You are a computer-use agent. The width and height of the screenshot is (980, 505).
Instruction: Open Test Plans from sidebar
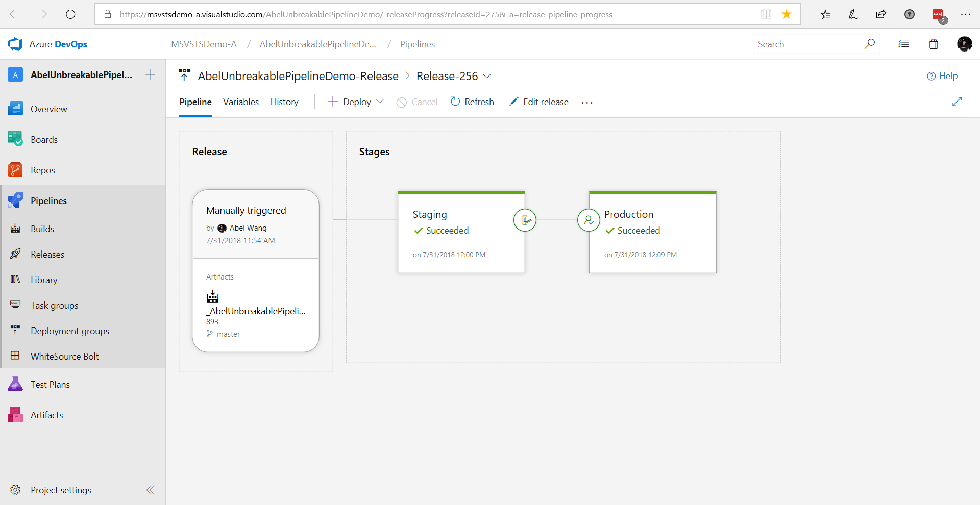(83, 384)
